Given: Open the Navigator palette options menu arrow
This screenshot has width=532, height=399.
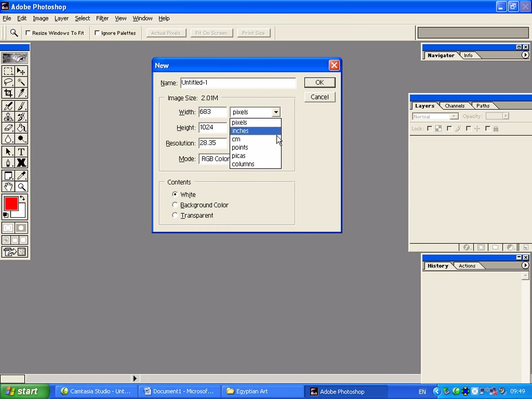Looking at the screenshot, I should tap(525, 55).
